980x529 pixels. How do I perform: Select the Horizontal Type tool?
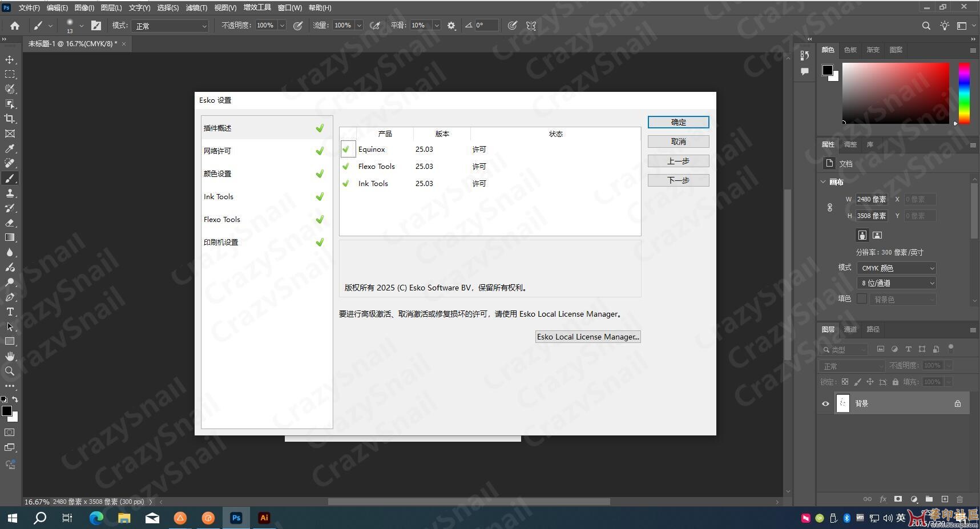[10, 312]
